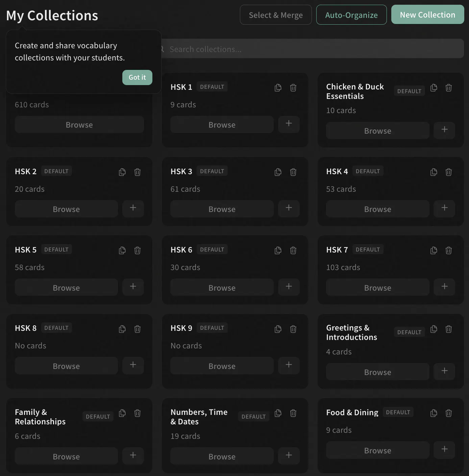Delete the HSK 8 collection
This screenshot has width=469, height=476.
click(x=138, y=329)
